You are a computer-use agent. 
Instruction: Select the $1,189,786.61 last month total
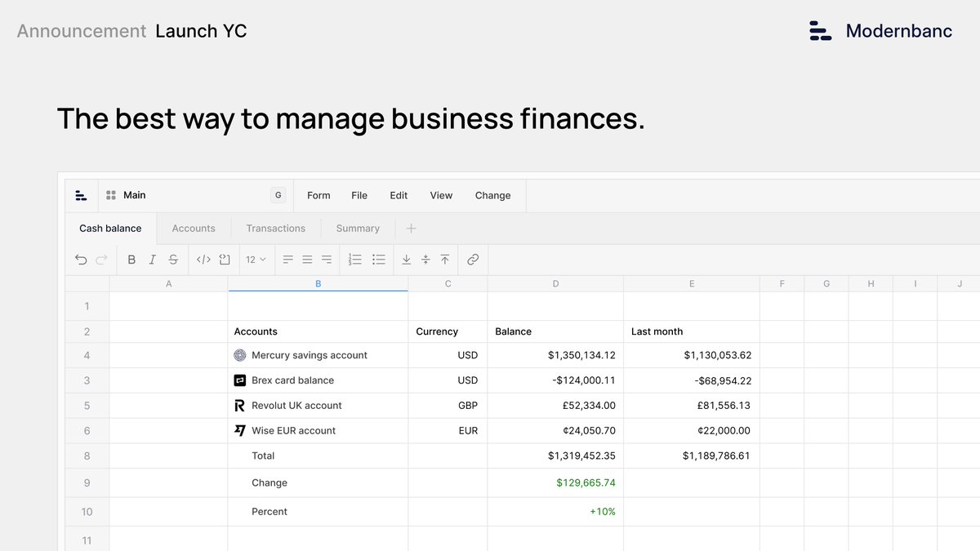(x=692, y=456)
